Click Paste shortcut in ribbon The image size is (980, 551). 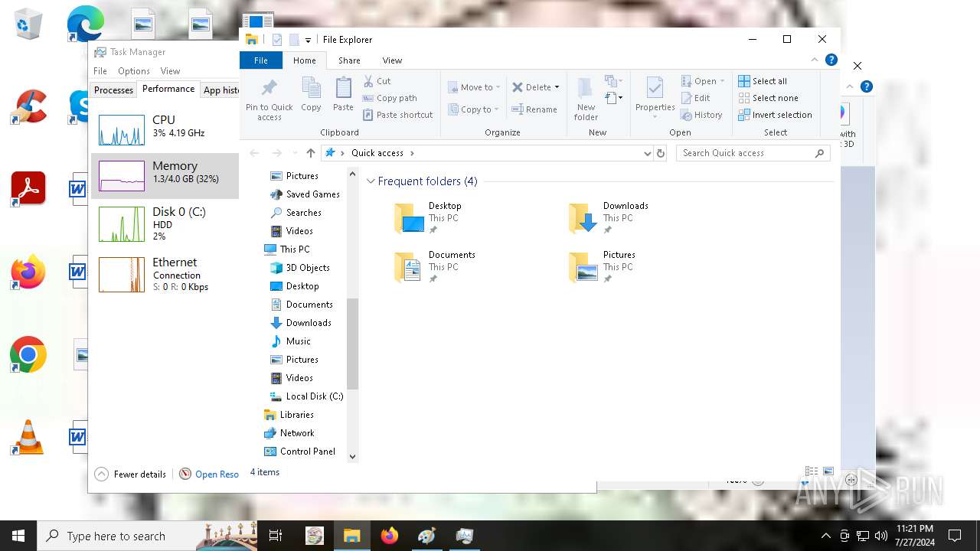(x=397, y=115)
